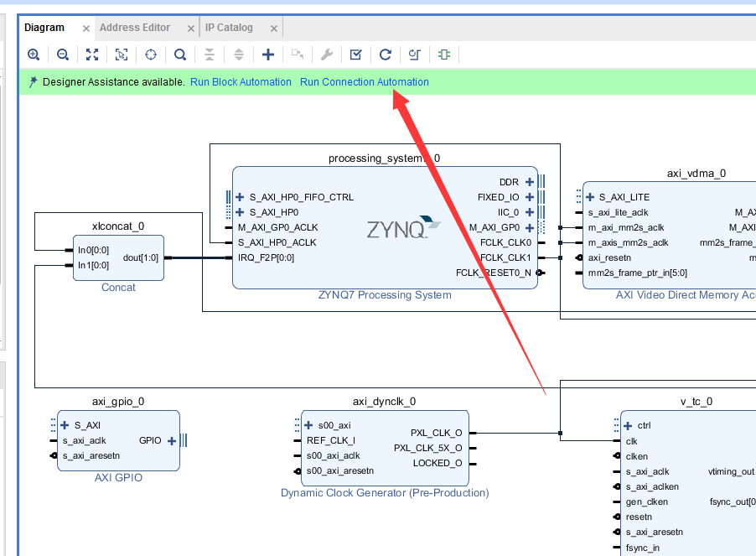
Task: Expand S_AXI_HP0 interface on ZYNQ block
Action: (240, 212)
